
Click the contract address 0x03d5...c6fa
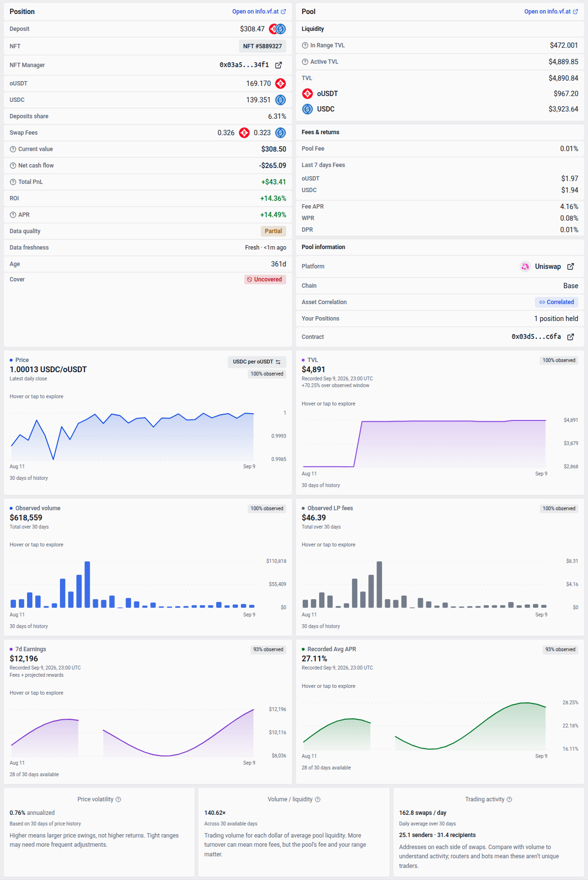[536, 336]
